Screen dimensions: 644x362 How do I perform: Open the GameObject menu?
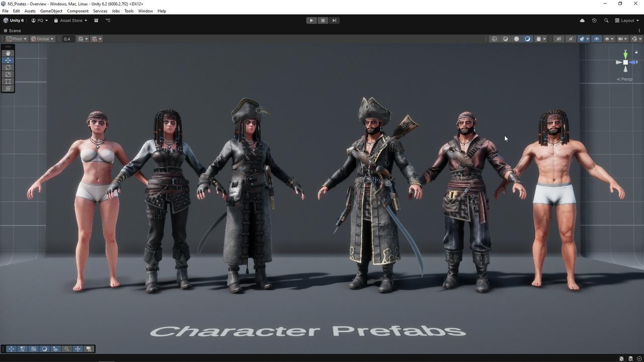coord(51,11)
